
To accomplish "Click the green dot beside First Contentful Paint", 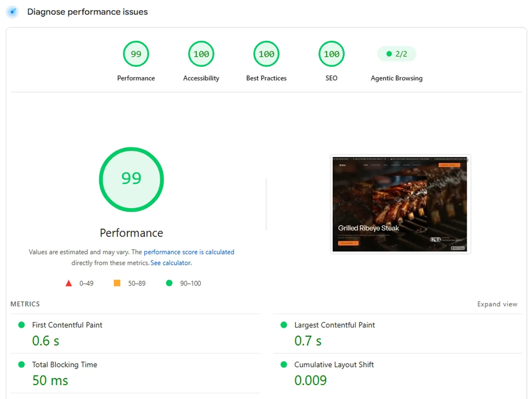I will point(22,325).
